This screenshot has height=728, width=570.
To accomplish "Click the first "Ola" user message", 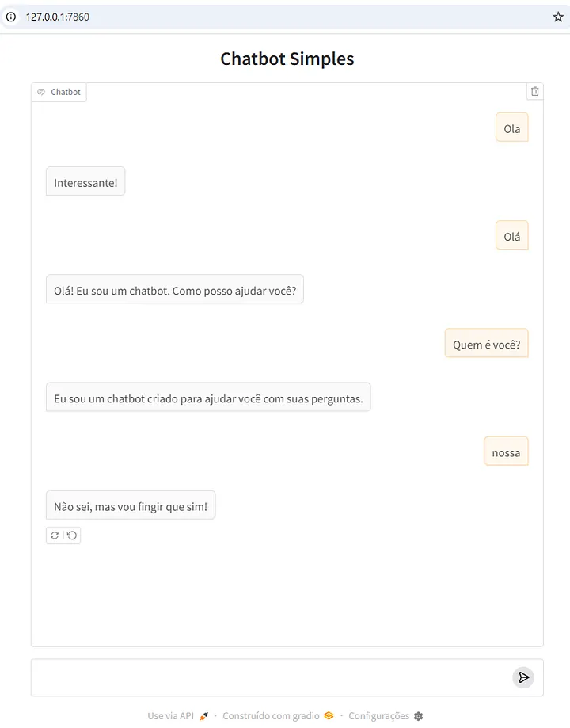I will pos(512,128).
